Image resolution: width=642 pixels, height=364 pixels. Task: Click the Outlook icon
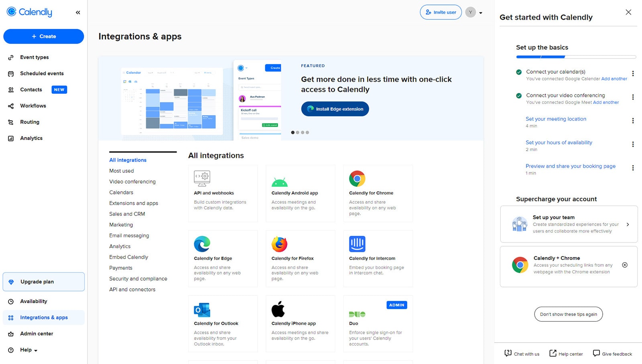202,310
